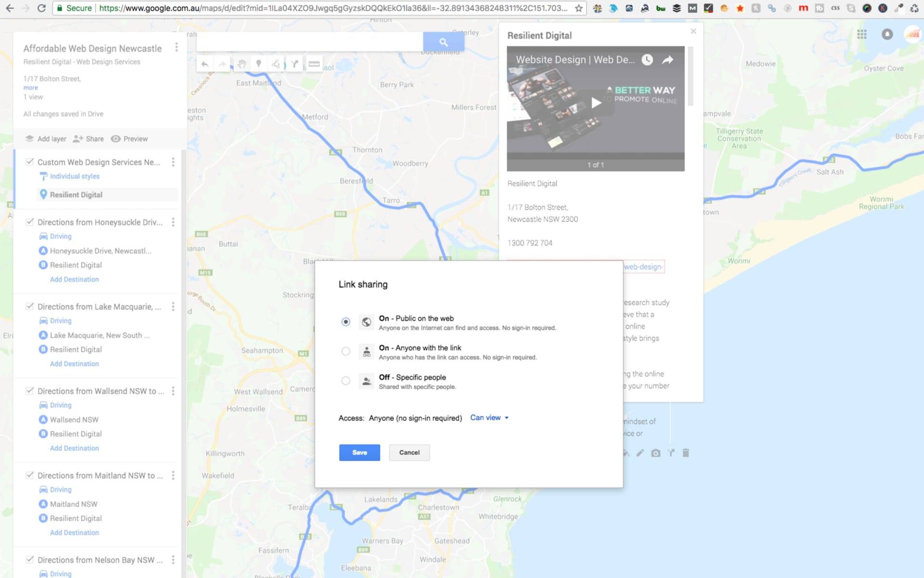Select the hand pan tool

[x=242, y=64]
